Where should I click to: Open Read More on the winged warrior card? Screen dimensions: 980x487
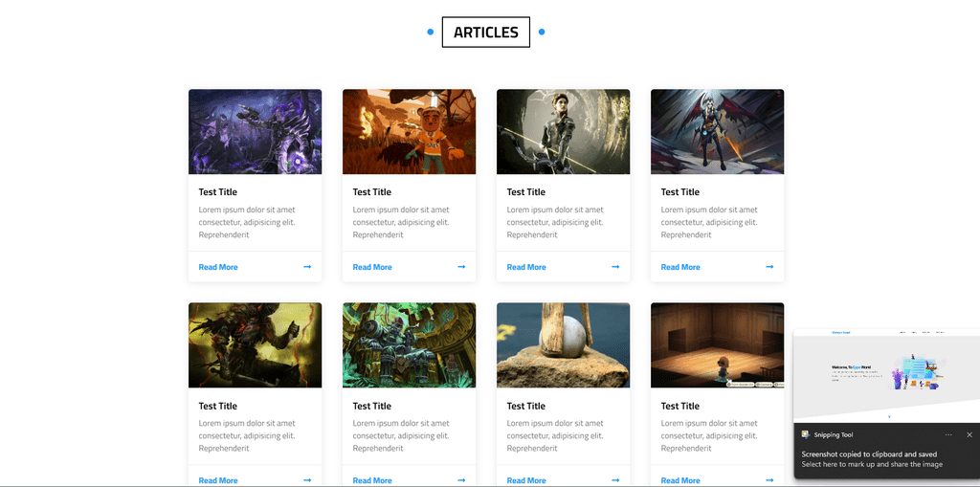pos(680,267)
